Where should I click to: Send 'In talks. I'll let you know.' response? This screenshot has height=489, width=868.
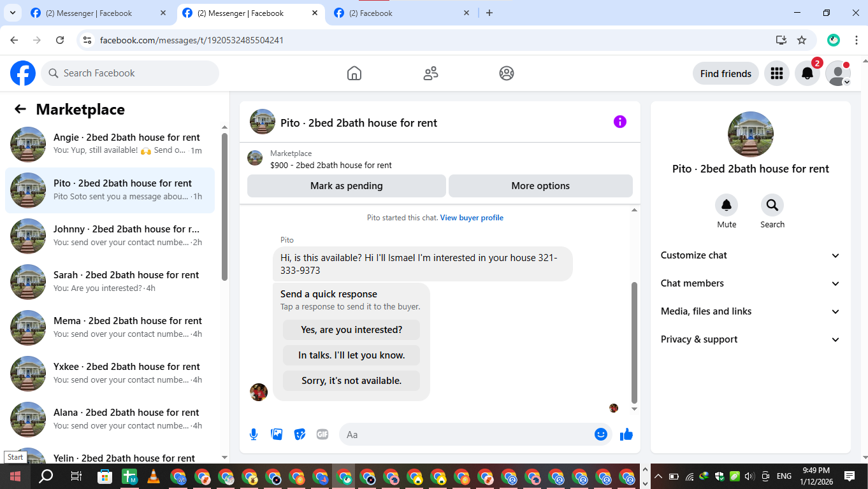(x=351, y=355)
